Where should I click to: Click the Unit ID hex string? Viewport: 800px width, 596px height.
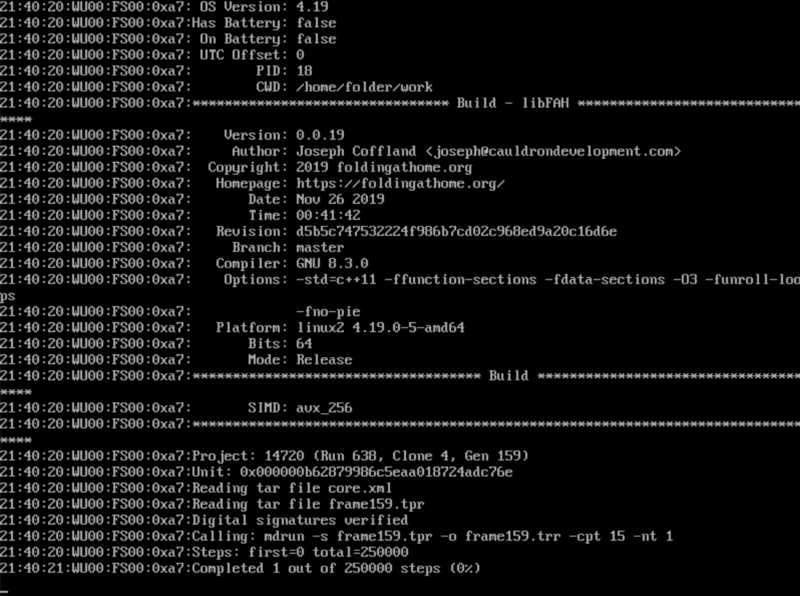[x=376, y=471]
